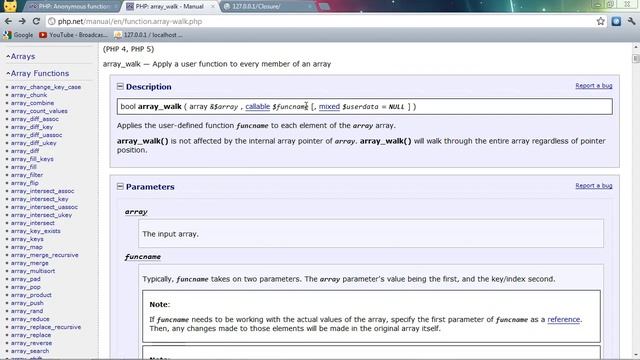Bookmark this page with the star icon

(x=600, y=21)
